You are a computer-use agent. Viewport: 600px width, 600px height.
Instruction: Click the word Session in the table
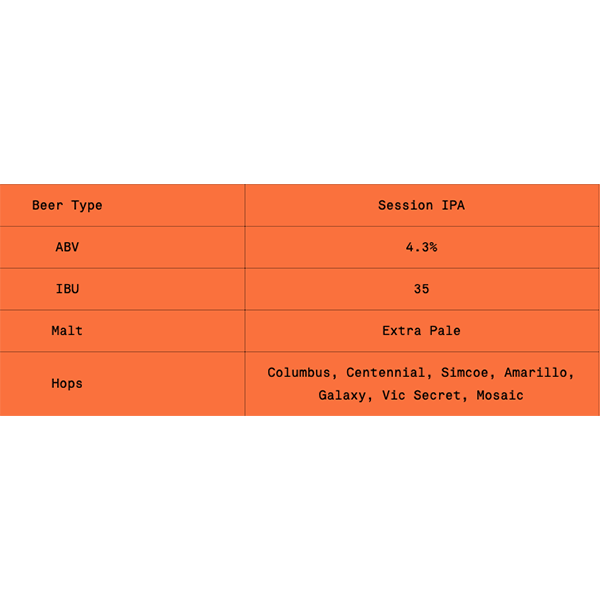tap(406, 205)
